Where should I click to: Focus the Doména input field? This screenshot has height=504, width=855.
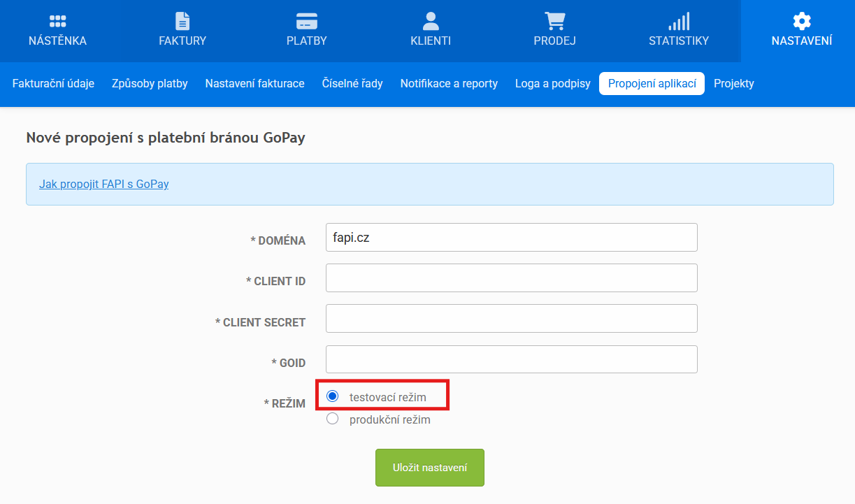(512, 237)
